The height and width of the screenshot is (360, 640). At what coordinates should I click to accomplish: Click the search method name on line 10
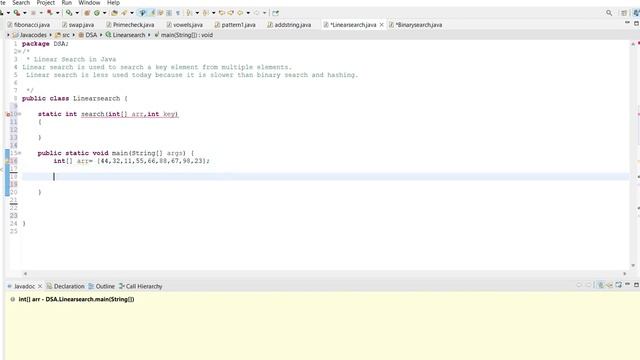click(x=92, y=114)
